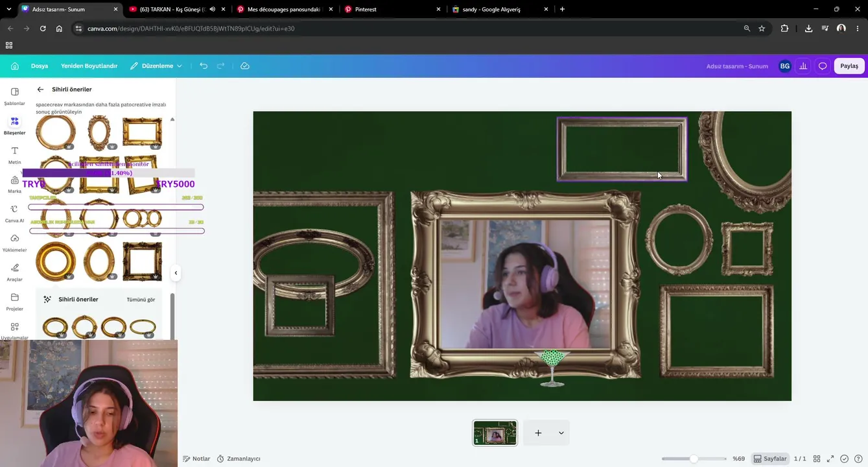Open the media controls icon in Chrome

tap(825, 29)
